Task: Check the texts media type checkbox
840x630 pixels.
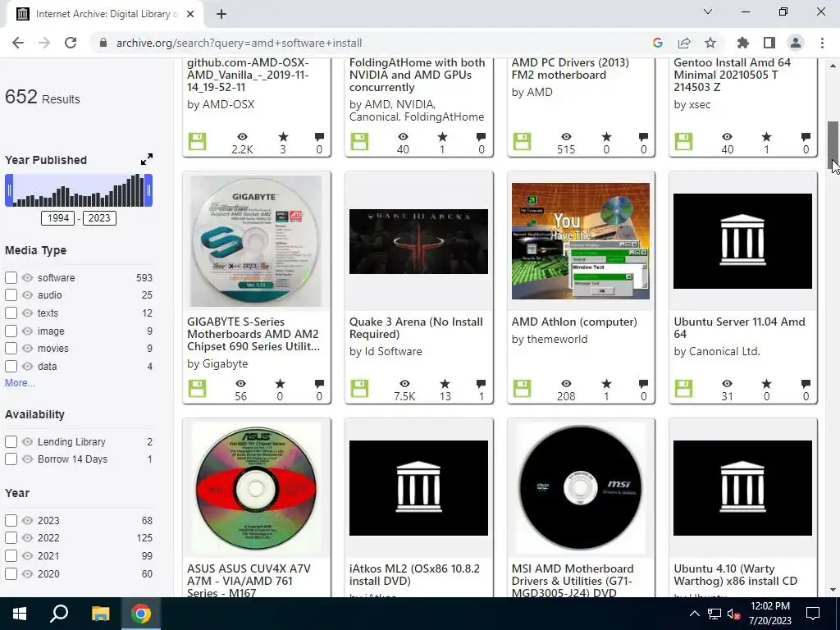Action: (11, 313)
